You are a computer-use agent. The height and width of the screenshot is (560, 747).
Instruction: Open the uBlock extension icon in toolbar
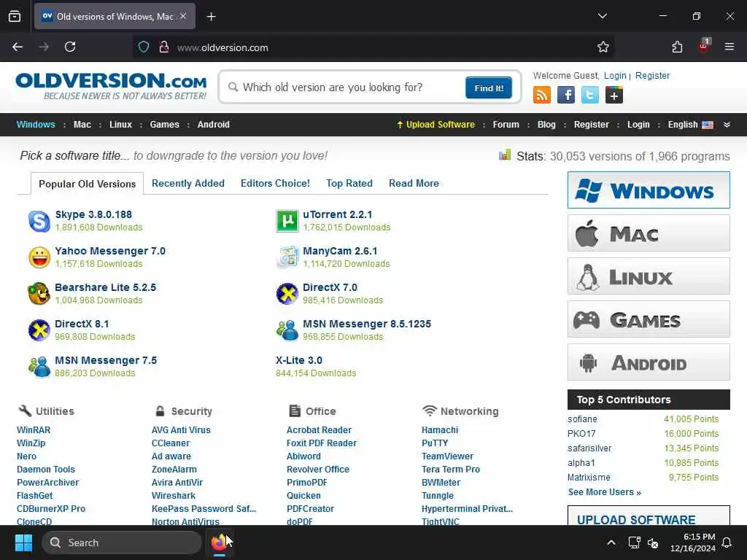pyautogui.click(x=703, y=46)
